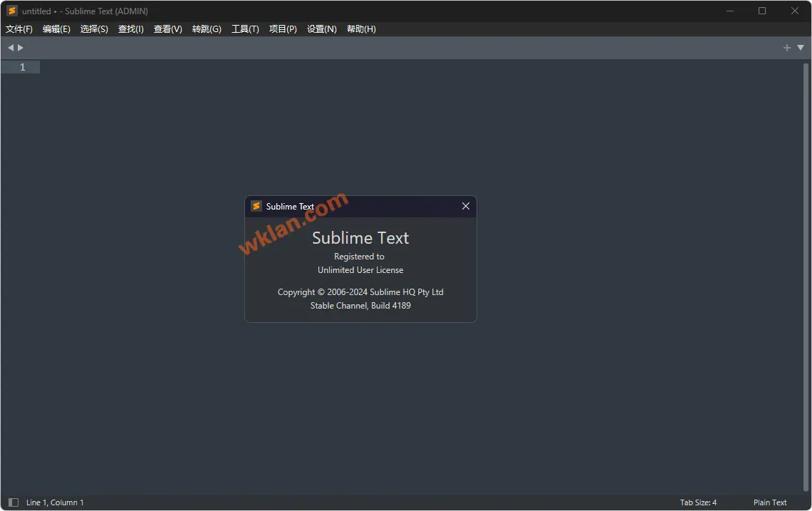Open the 文件(F) menu
The width and height of the screenshot is (812, 511).
pos(19,29)
